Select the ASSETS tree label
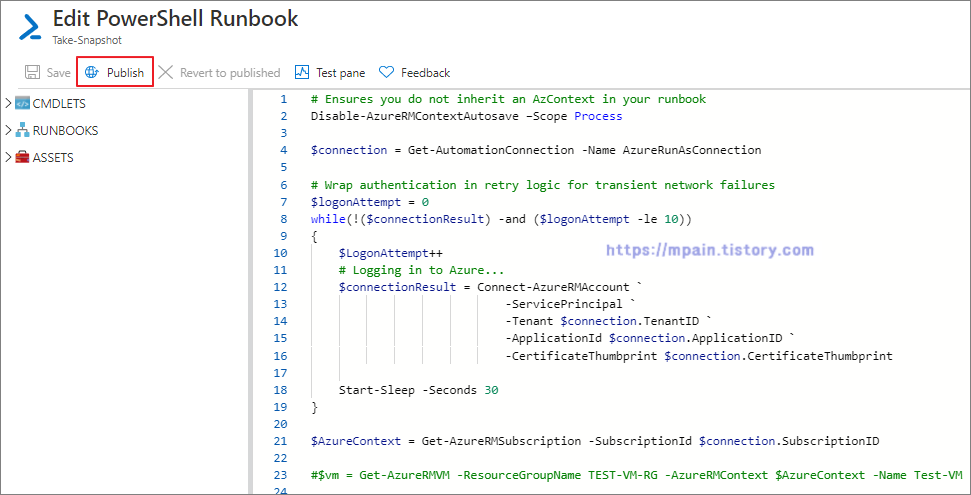This screenshot has width=971, height=495. click(53, 157)
